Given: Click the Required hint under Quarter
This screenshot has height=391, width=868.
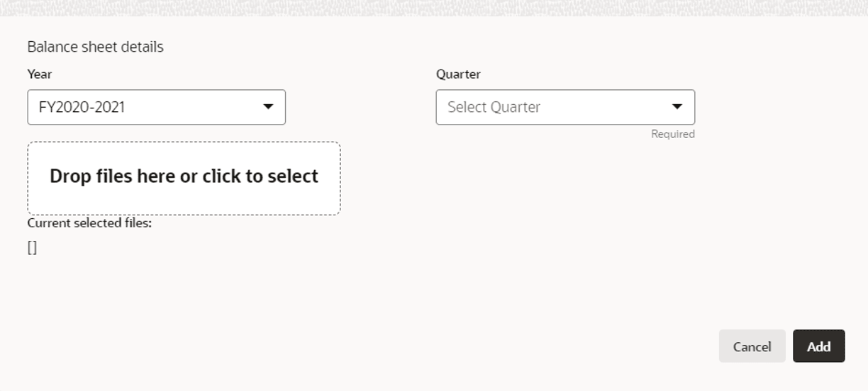Looking at the screenshot, I should pos(673,134).
